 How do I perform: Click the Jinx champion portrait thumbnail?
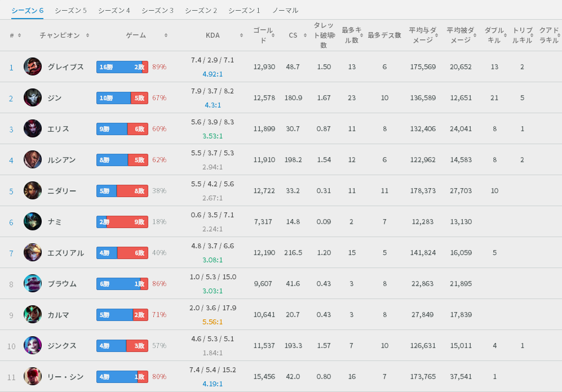click(x=33, y=346)
